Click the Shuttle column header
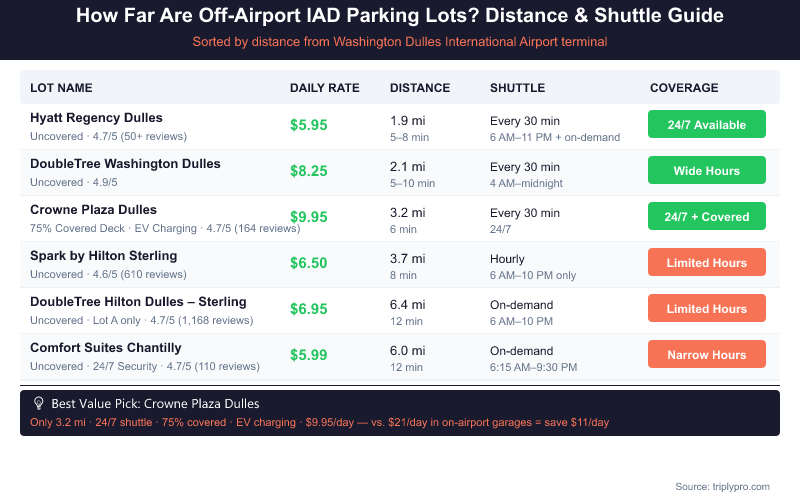 (517, 88)
